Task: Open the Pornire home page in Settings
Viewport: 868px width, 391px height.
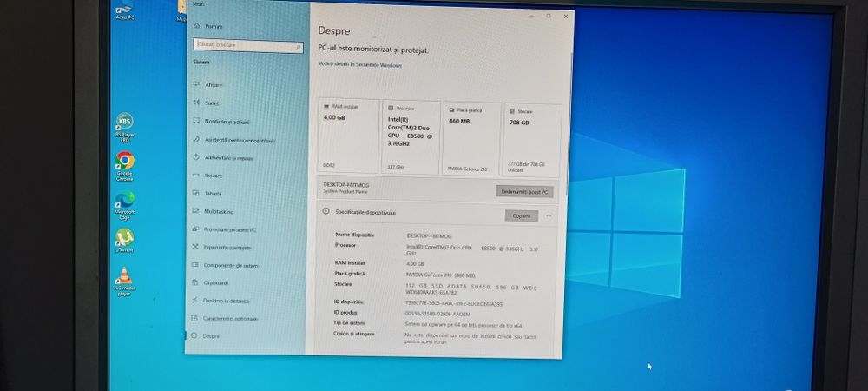Action: click(x=214, y=26)
